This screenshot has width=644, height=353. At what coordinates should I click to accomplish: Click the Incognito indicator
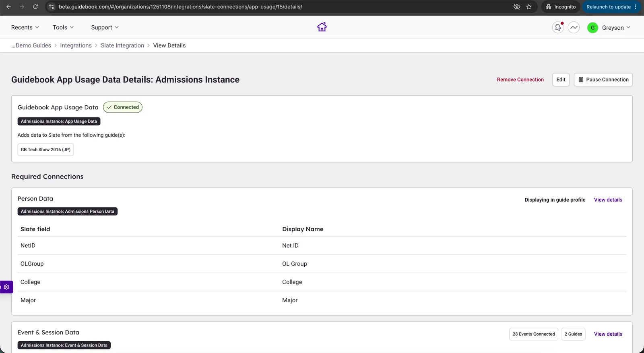(x=560, y=7)
